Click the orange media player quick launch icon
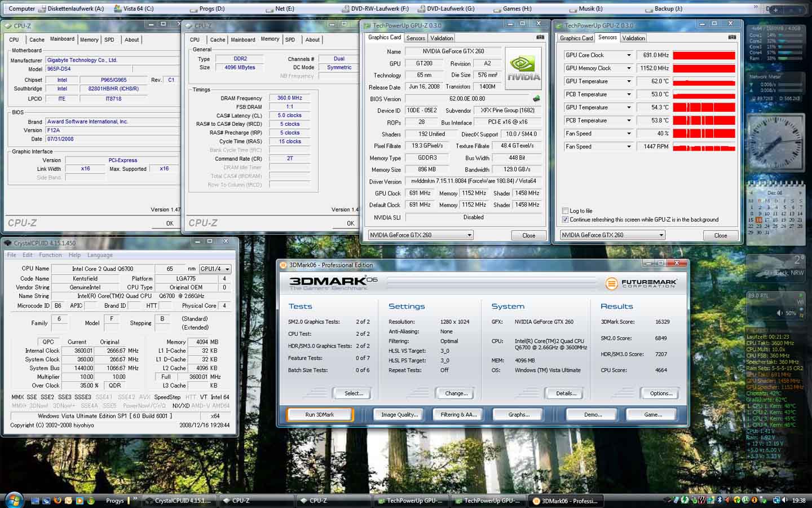The image size is (812, 508). [x=80, y=500]
